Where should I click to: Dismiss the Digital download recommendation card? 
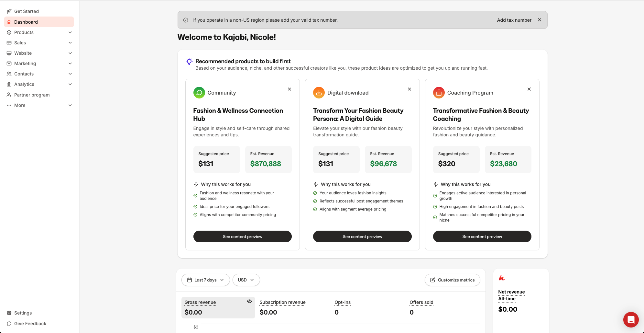409,89
